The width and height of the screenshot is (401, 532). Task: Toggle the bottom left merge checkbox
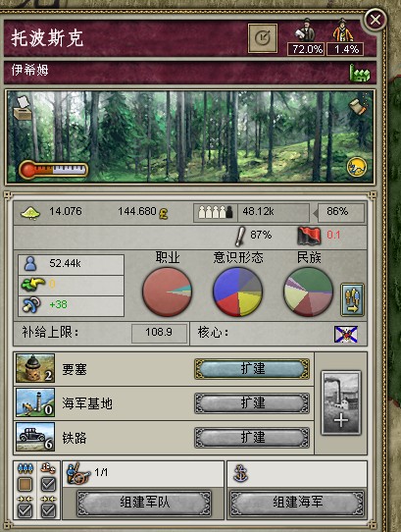click(x=25, y=510)
